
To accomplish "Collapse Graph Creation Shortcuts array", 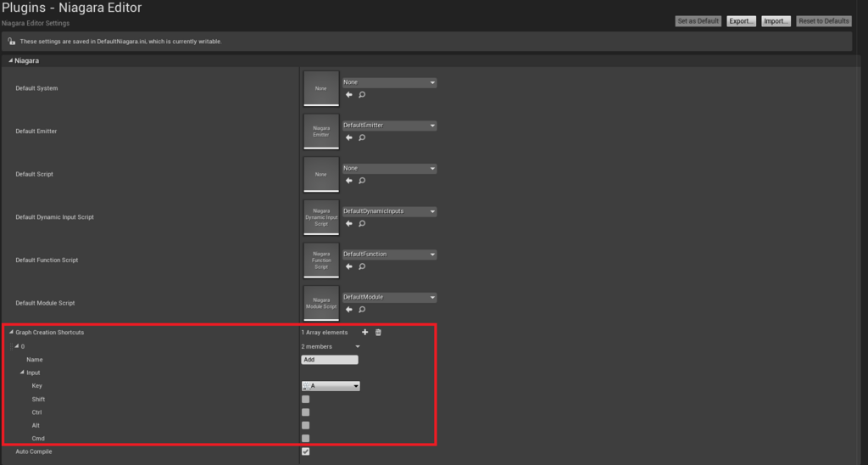I will click(x=11, y=333).
